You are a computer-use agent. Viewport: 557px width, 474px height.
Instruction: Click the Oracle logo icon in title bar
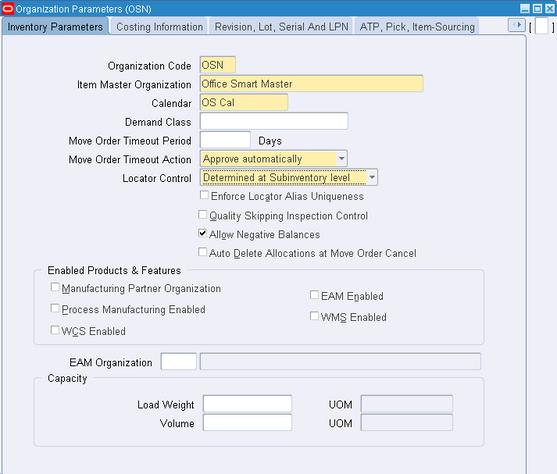coord(8,8)
